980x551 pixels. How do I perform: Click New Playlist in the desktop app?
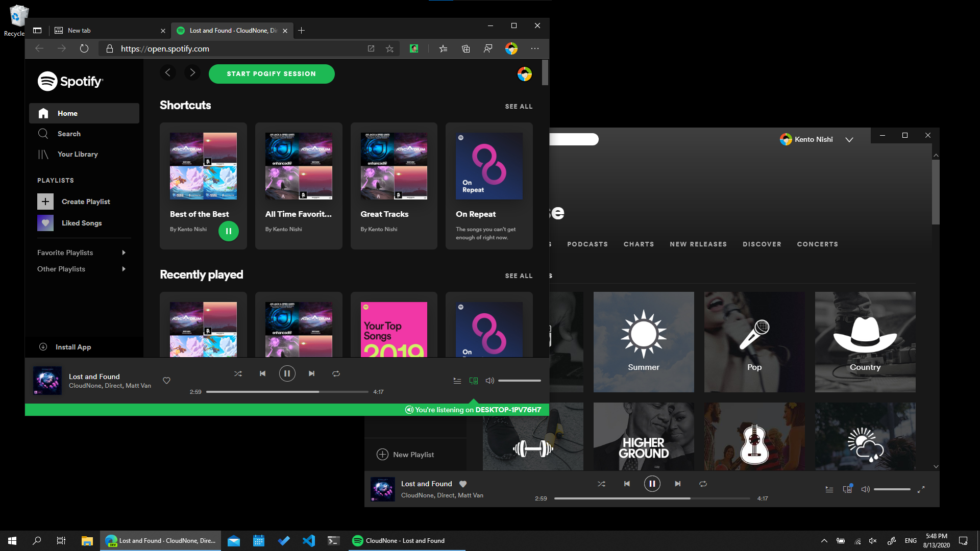[x=405, y=455]
